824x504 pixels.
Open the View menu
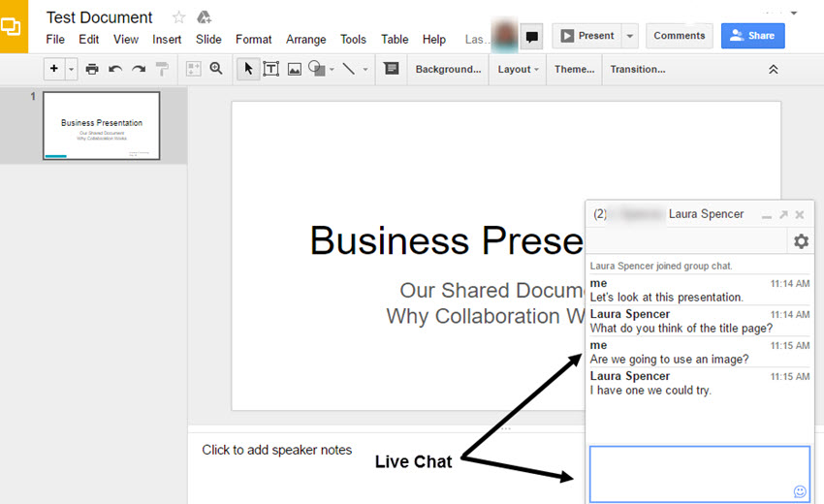pos(126,40)
